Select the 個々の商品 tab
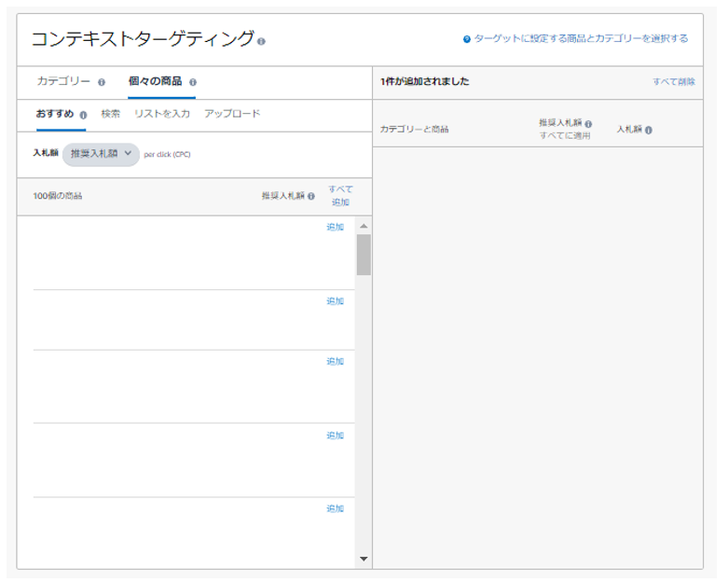The width and height of the screenshot is (728, 583). click(155, 81)
